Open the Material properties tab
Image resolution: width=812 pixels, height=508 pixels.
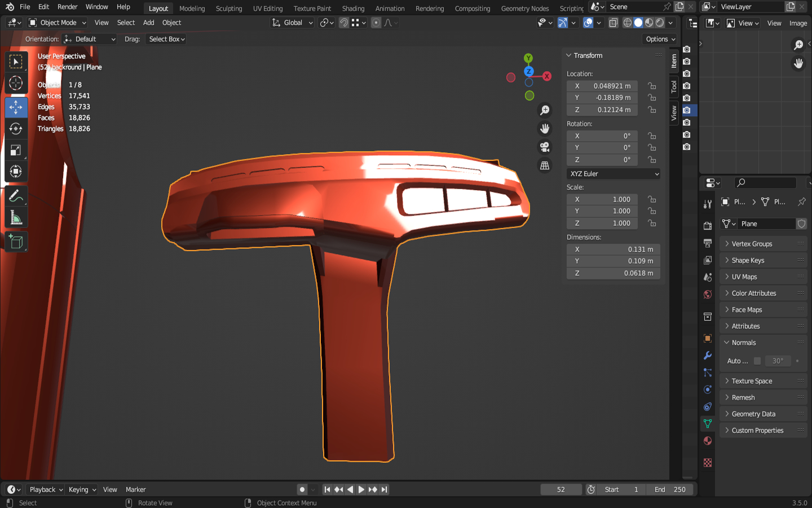pos(708,441)
